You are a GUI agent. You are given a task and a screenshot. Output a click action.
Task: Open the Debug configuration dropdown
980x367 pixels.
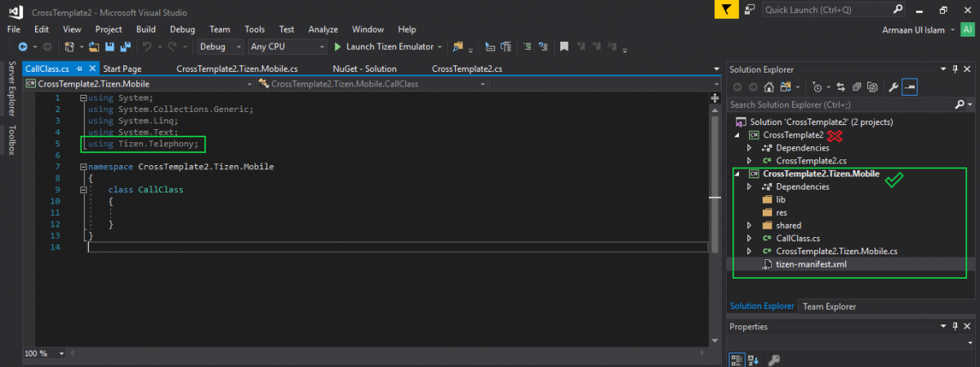click(x=220, y=47)
